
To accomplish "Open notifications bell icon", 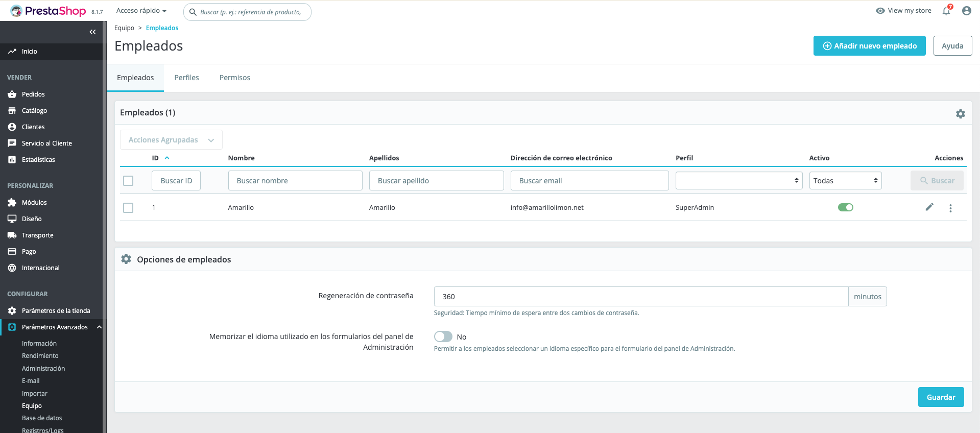I will tap(946, 11).
